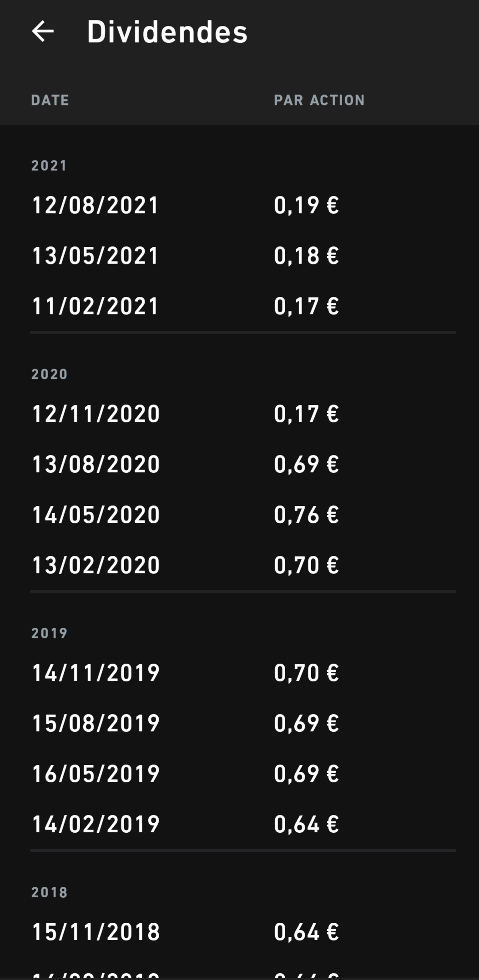Open the 16/05/2019 dividend entry
Viewport: 479px width, 980px height.
(96, 774)
